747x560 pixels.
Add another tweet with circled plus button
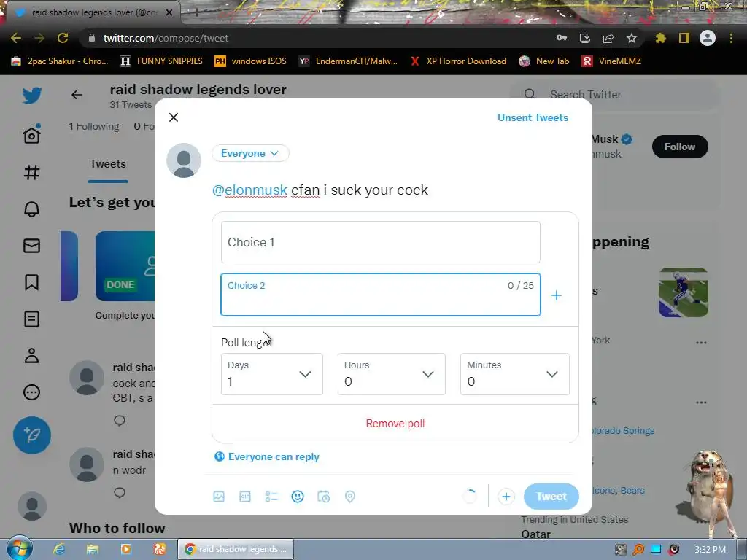click(x=506, y=497)
